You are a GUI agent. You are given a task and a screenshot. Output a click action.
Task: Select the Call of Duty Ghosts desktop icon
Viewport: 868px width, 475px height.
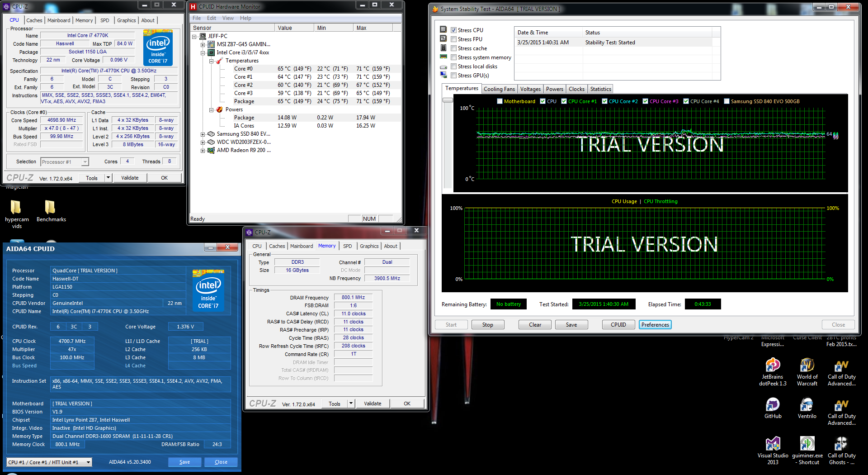pyautogui.click(x=842, y=451)
